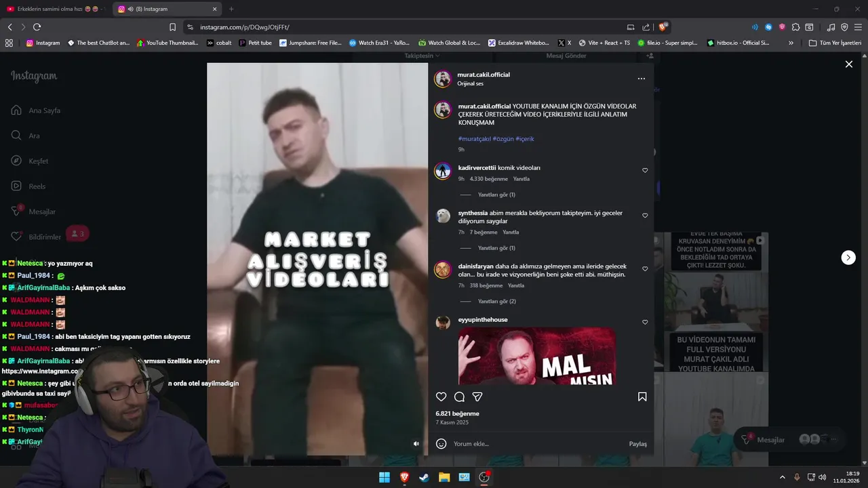The height and width of the screenshot is (488, 868).
Task: Open a new browser tab
Action: pyautogui.click(x=231, y=9)
